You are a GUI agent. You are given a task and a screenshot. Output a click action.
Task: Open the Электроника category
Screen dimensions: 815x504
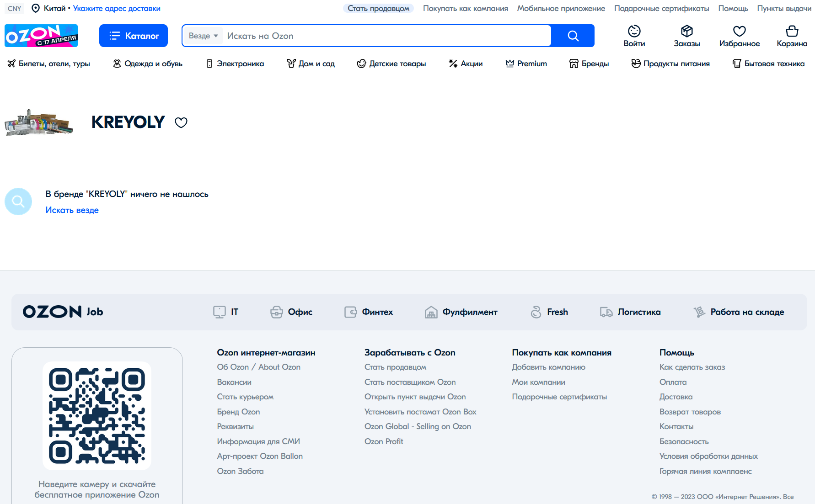[x=235, y=64]
